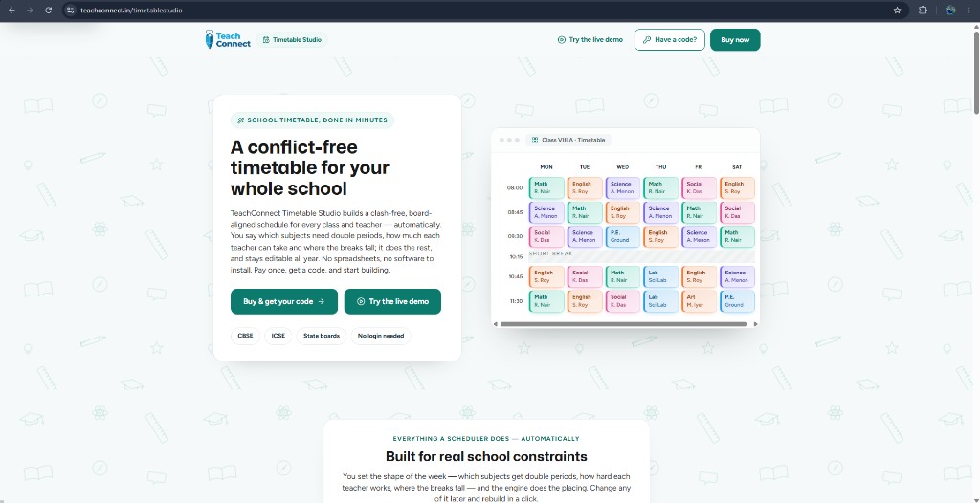Select the ICSE chip
The height and width of the screenshot is (503, 980).
278,336
